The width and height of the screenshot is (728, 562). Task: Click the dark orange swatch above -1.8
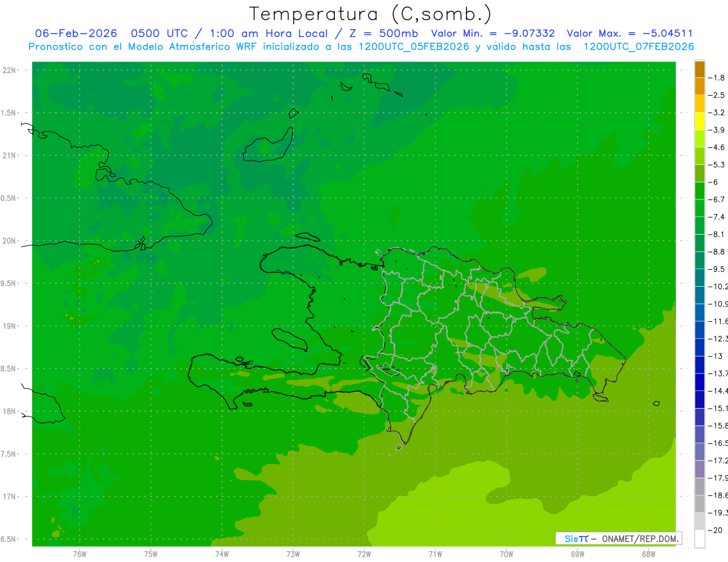pos(699,69)
